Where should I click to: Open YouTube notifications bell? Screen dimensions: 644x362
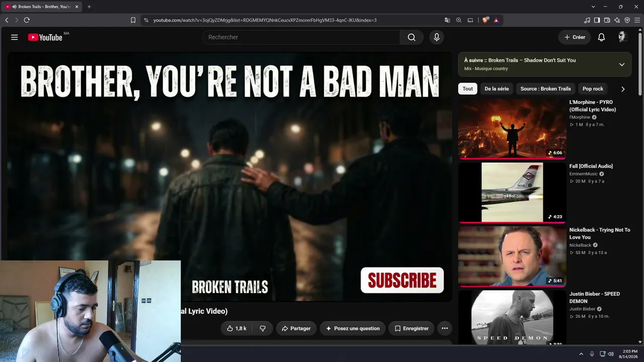(601, 37)
